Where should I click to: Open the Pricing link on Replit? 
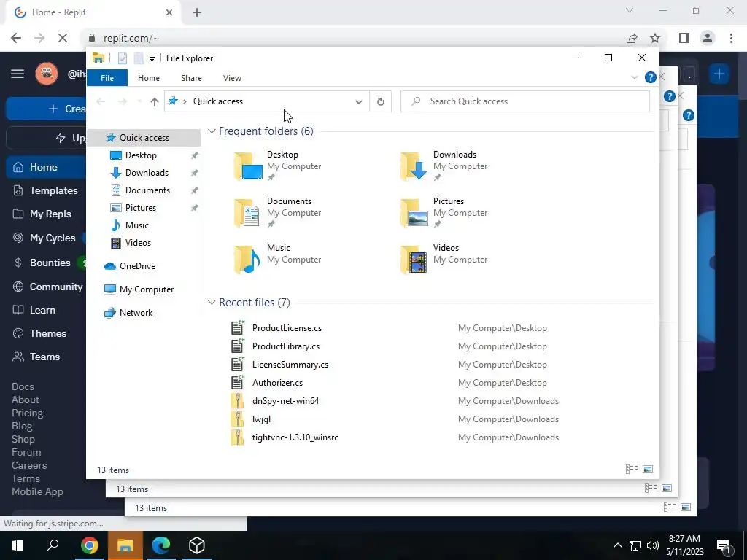click(27, 413)
